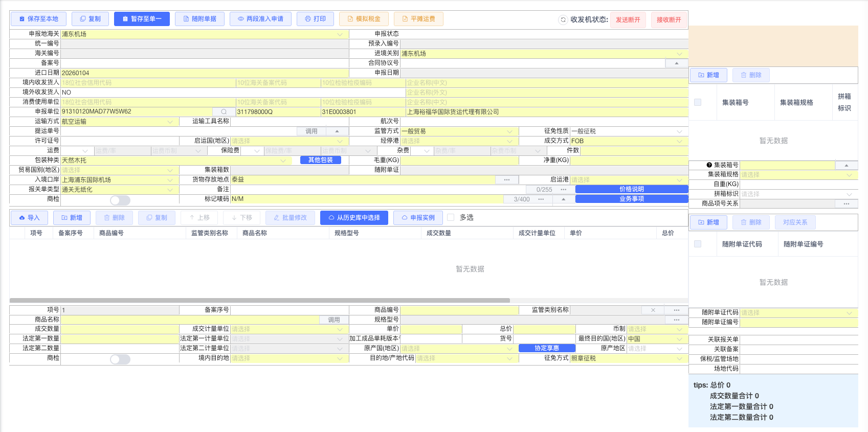
Task: Click the ellipsis icon next to 商品项号关系
Action: 847,204
